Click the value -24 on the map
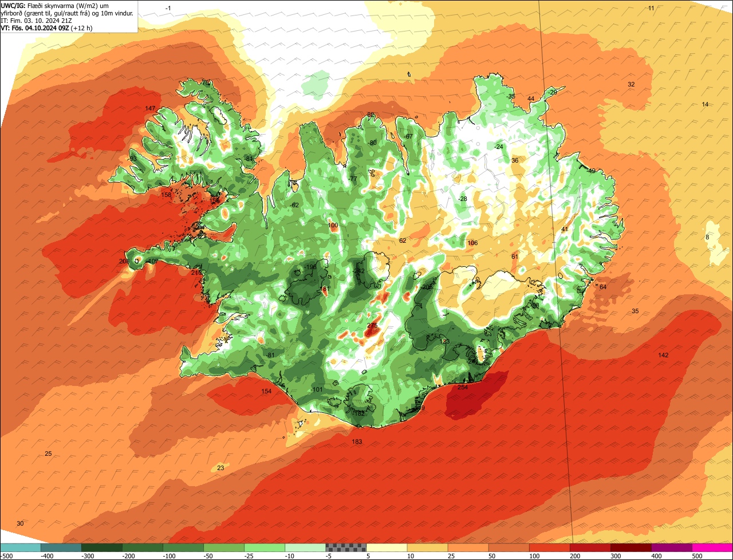 [x=498, y=147]
